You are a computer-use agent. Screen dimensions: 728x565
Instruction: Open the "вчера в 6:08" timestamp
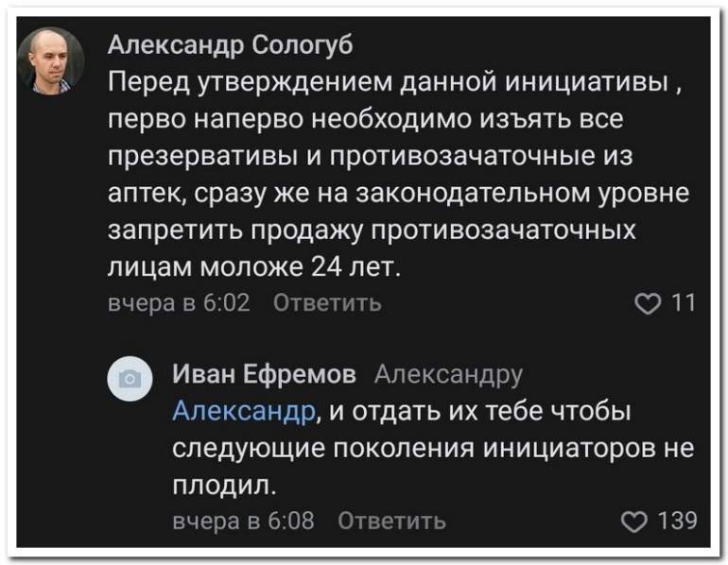click(243, 520)
